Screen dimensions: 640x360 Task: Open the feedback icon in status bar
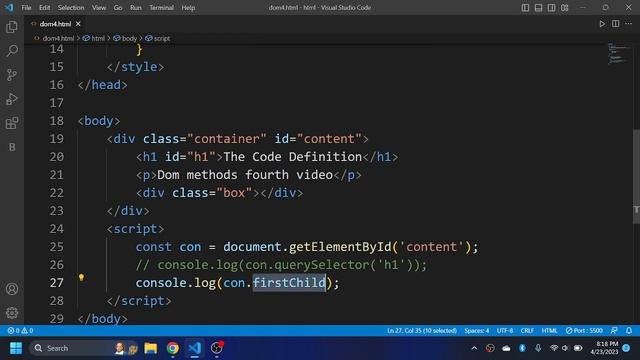pos(614,331)
